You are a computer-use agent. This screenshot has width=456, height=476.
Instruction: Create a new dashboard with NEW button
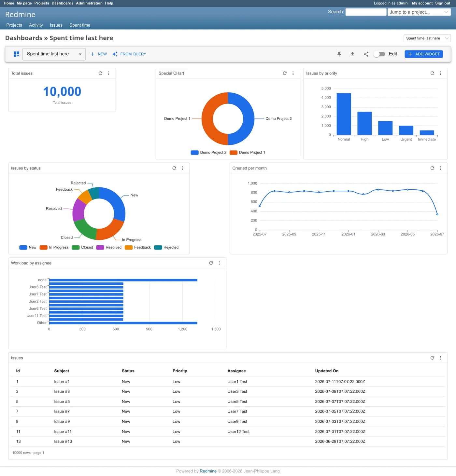coord(99,54)
